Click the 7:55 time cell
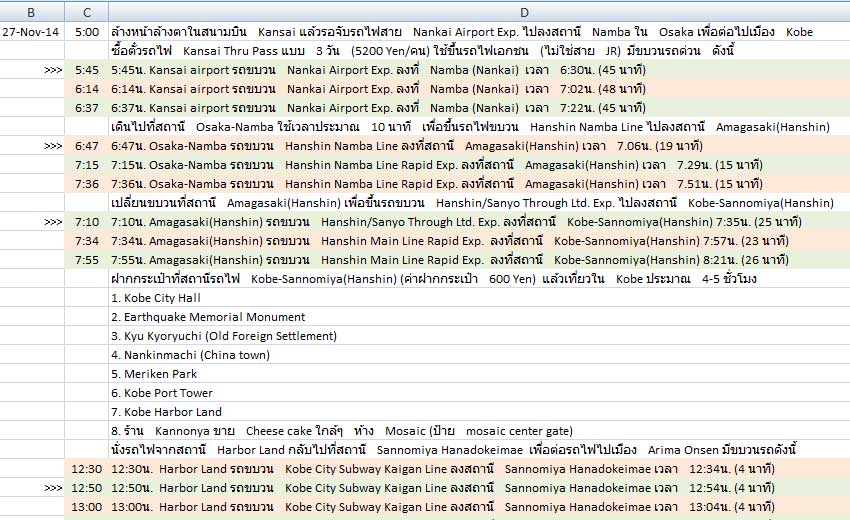Image resolution: width=850 pixels, height=520 pixels. [x=87, y=260]
